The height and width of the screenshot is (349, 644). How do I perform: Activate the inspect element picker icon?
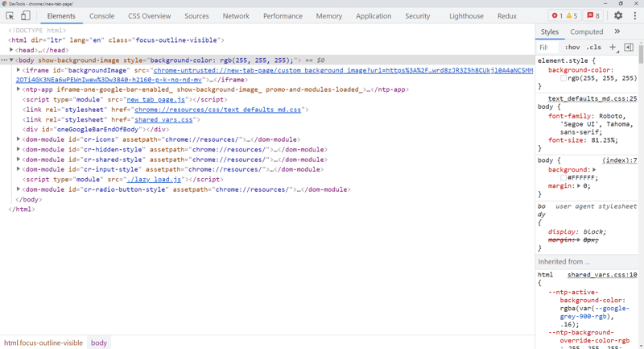(10, 15)
